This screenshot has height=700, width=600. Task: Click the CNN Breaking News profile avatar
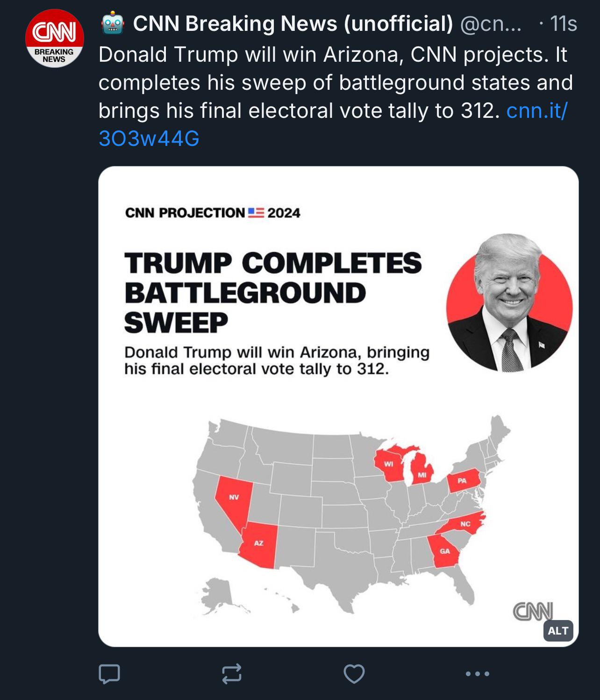[55, 38]
